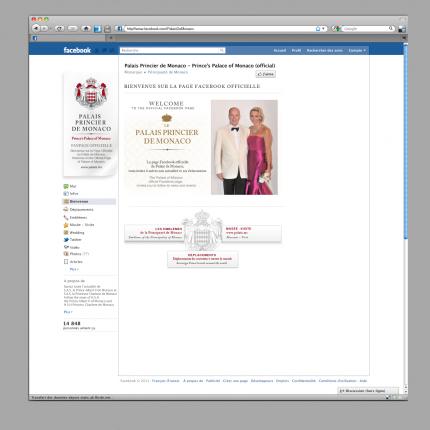Click the Google search engine icon

coord(336,29)
